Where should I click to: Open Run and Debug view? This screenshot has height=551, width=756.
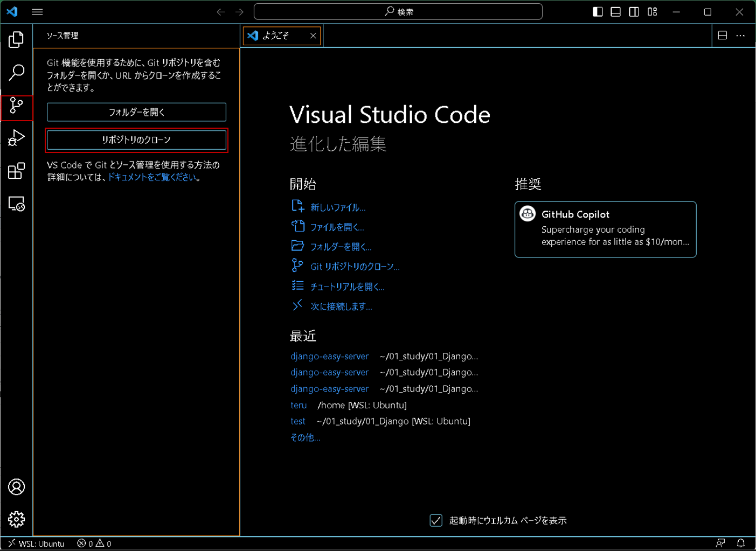pos(16,138)
